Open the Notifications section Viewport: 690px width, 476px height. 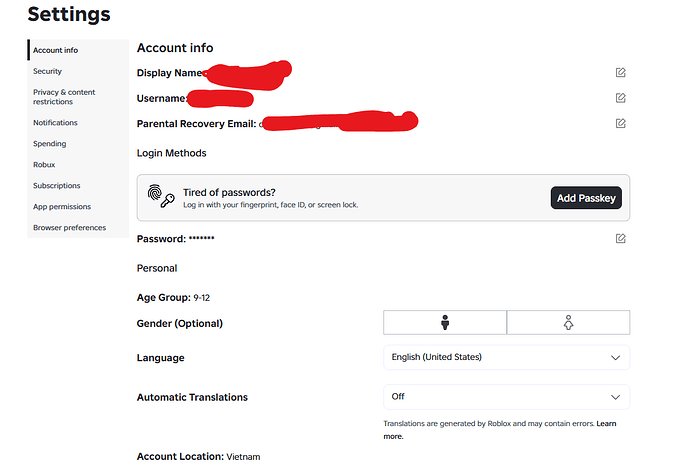pyautogui.click(x=55, y=123)
